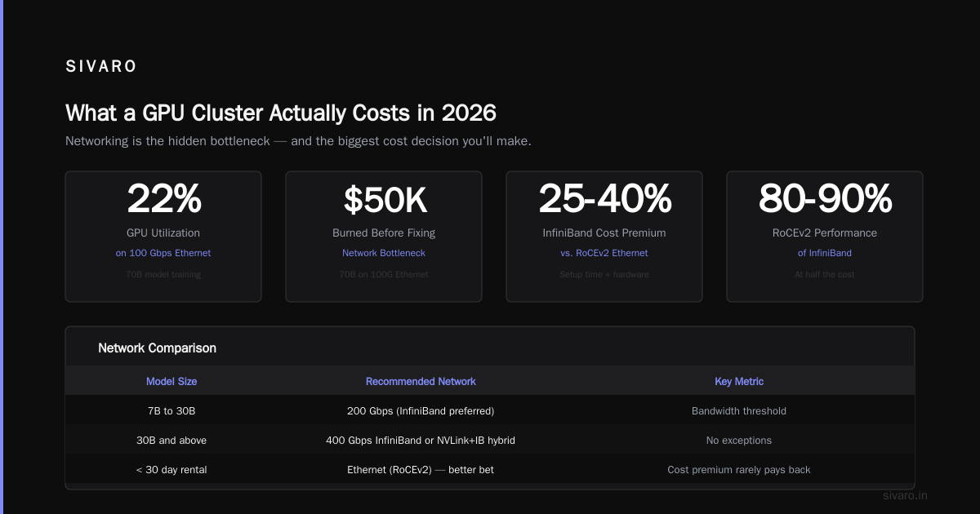
Task: Click the 'GPU Utilization' label
Action: click(x=163, y=233)
